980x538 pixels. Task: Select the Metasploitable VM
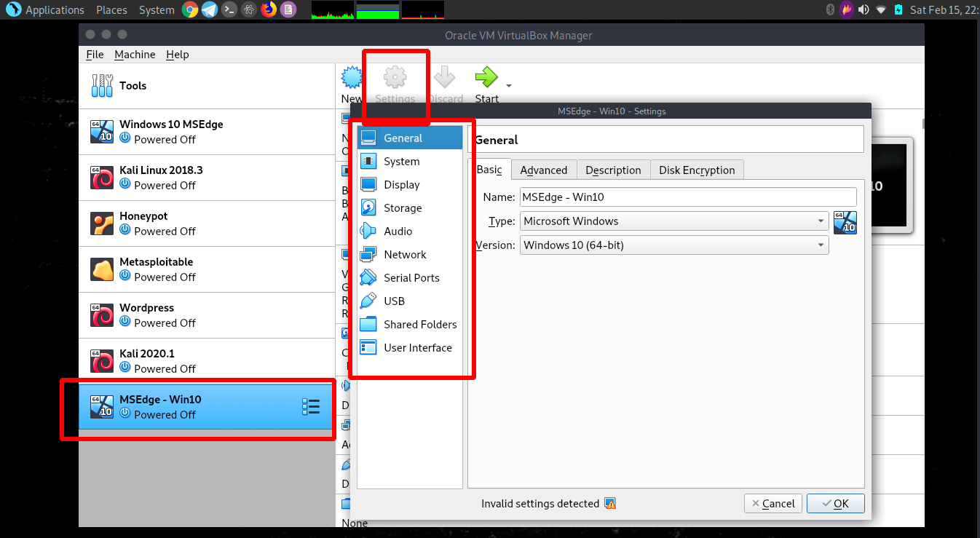pyautogui.click(x=208, y=269)
